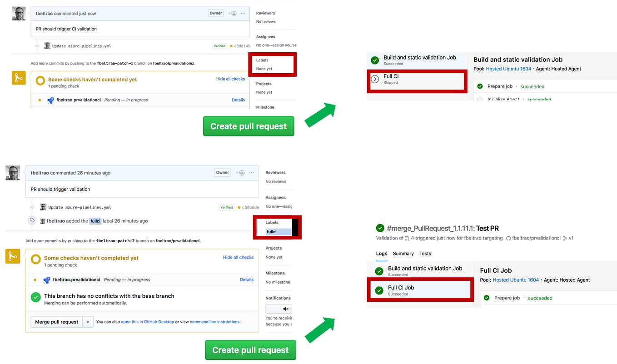Click the commit avatar on Update azure-pipelines.yml
The height and width of the screenshot is (364, 617).
tap(47, 45)
